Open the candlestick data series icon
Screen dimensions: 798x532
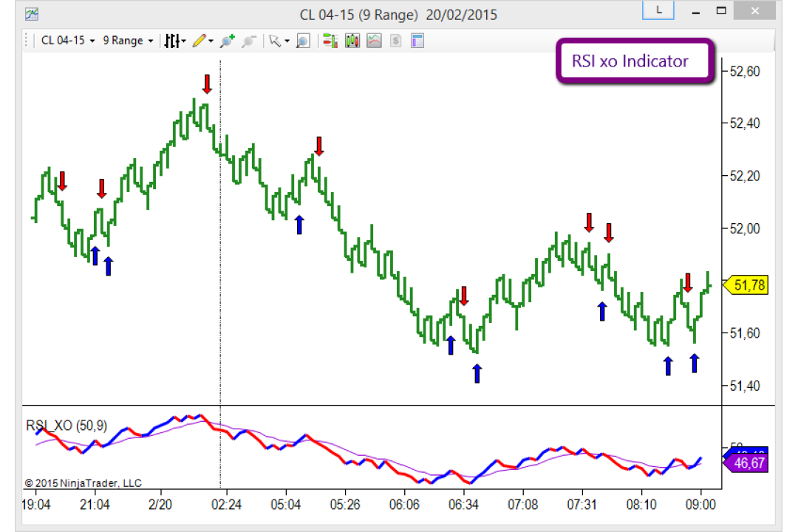pyautogui.click(x=352, y=41)
